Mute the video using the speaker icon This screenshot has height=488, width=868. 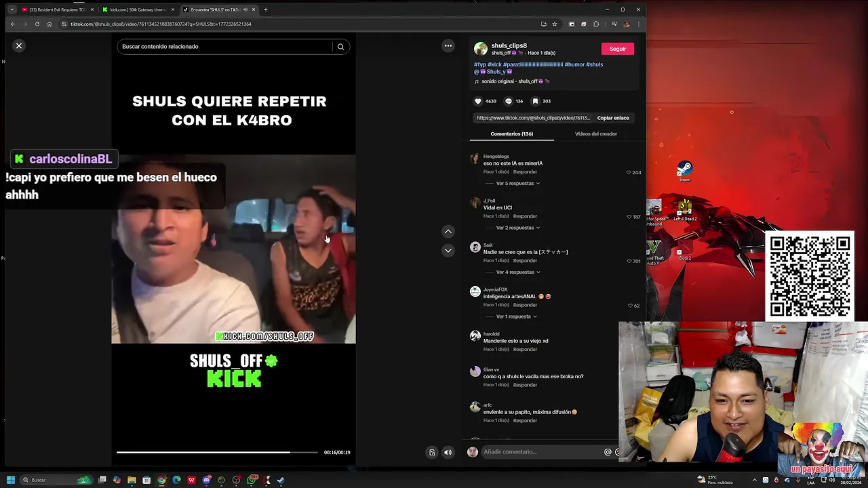(x=448, y=452)
